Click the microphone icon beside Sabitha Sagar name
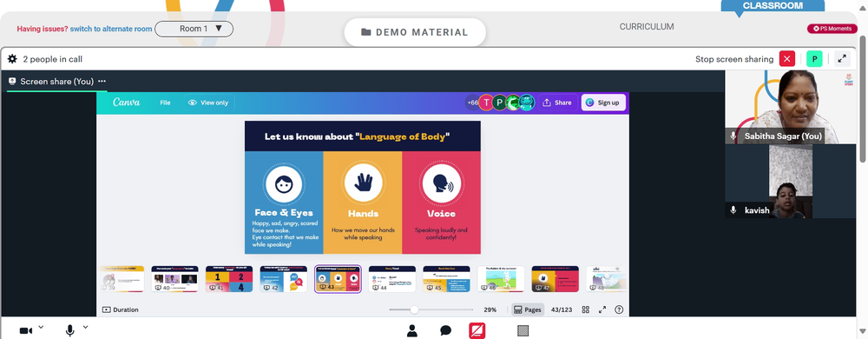The image size is (868, 339). [x=733, y=136]
